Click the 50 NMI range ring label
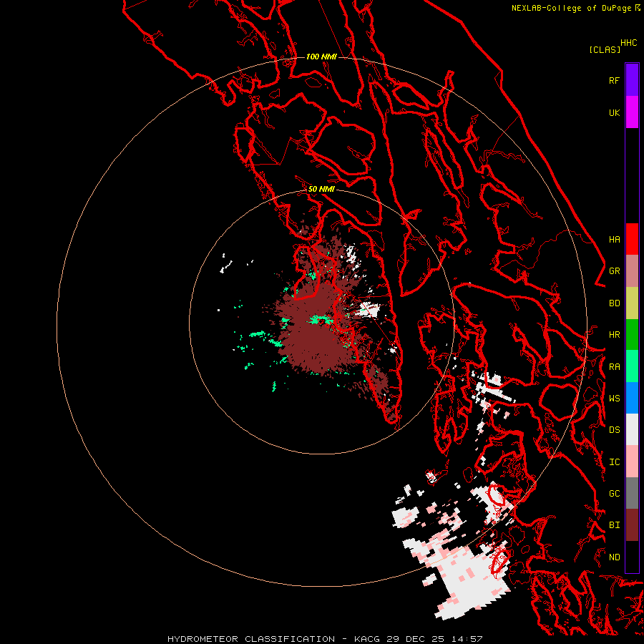Screen dimensions: 644x644 [x=321, y=189]
